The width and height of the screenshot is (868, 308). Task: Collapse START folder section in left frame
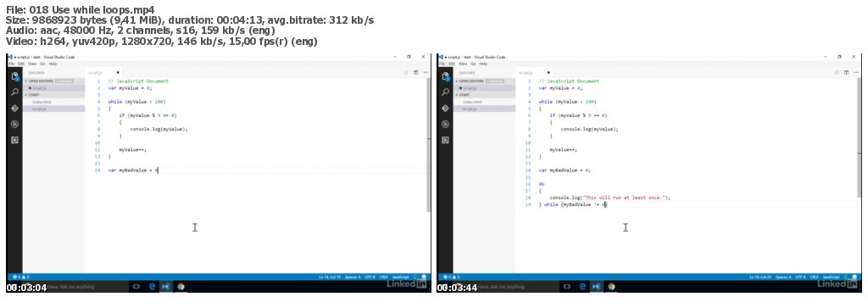[x=53, y=95]
